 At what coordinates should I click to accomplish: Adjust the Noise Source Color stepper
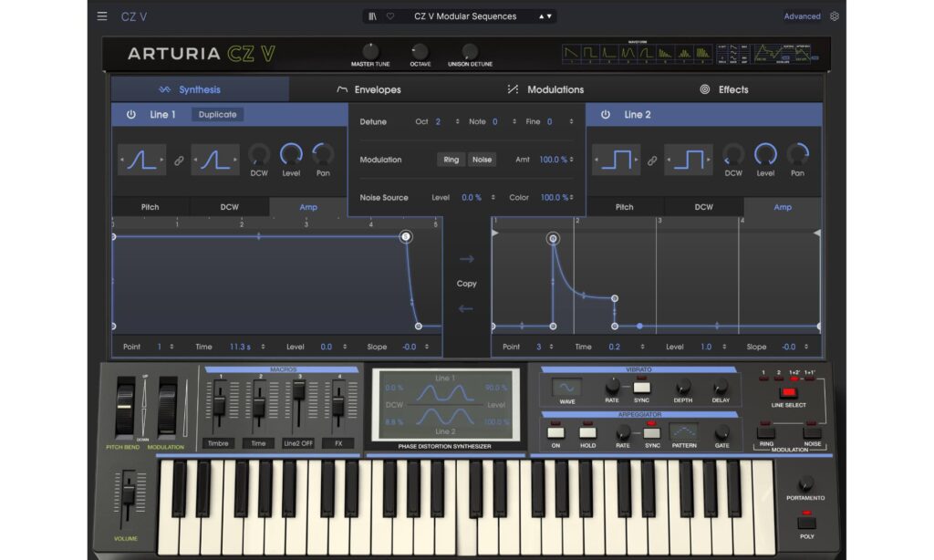tap(571, 197)
